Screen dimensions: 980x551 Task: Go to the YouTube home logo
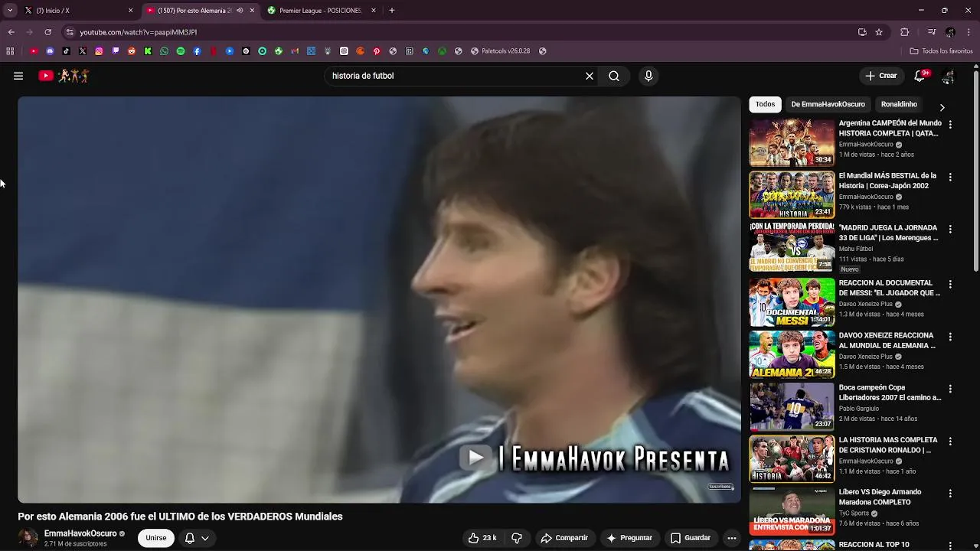64,76
